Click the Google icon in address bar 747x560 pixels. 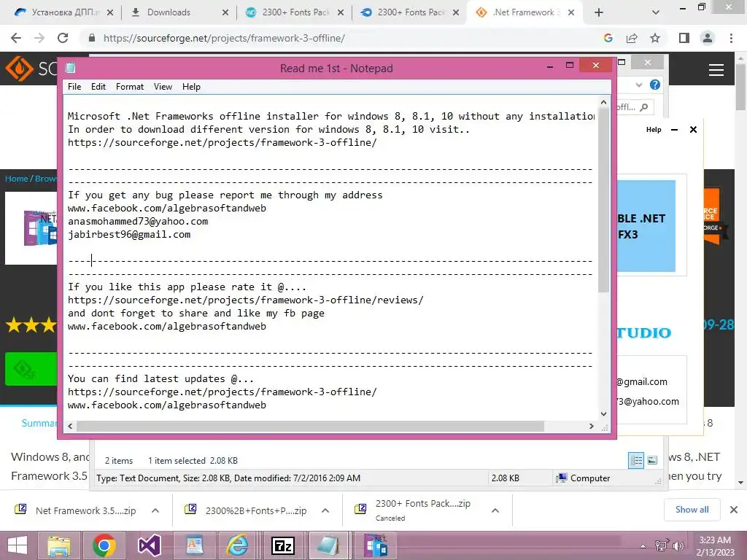coord(608,38)
